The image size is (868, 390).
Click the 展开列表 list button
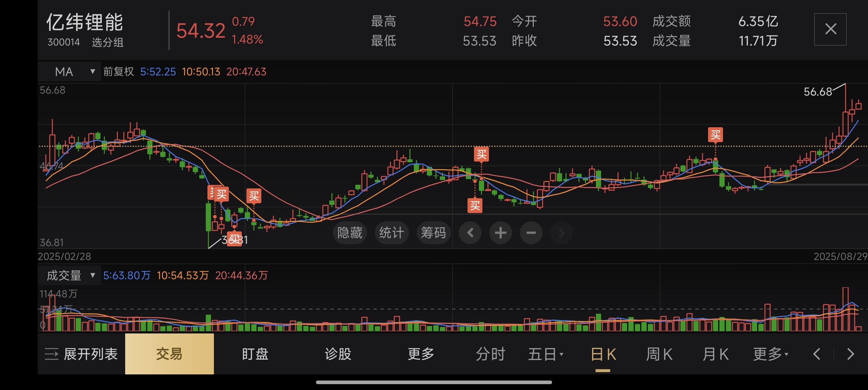(x=81, y=354)
